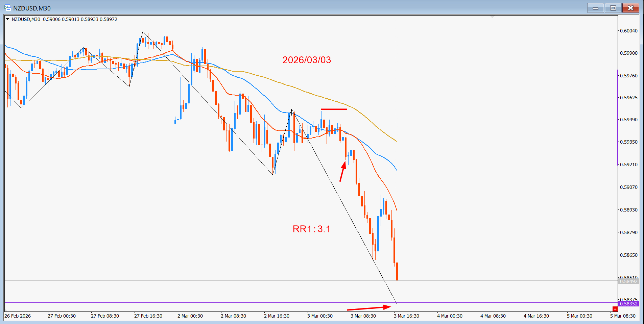Minimize the NZDUSD,M30 chart window

click(596, 8)
